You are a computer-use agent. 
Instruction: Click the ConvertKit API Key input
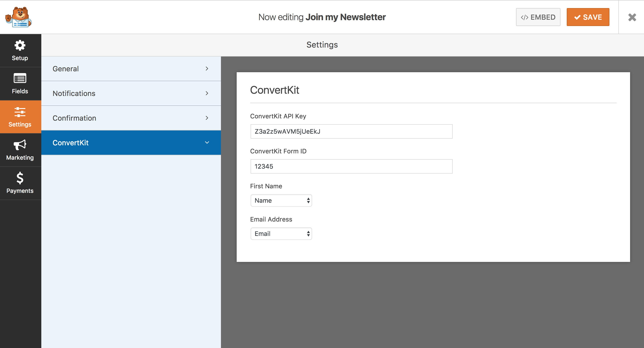351,131
